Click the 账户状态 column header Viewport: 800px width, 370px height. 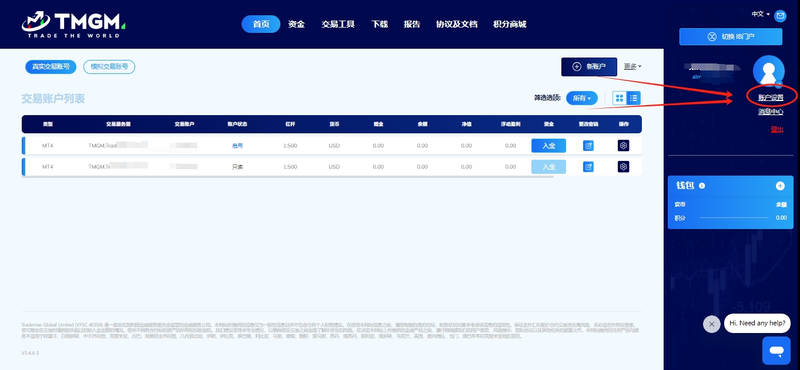[237, 125]
